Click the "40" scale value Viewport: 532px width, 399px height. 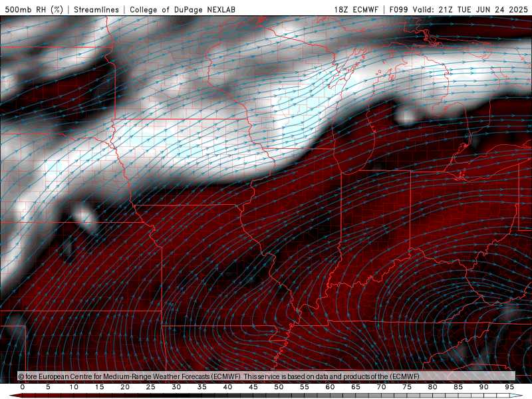227,387
